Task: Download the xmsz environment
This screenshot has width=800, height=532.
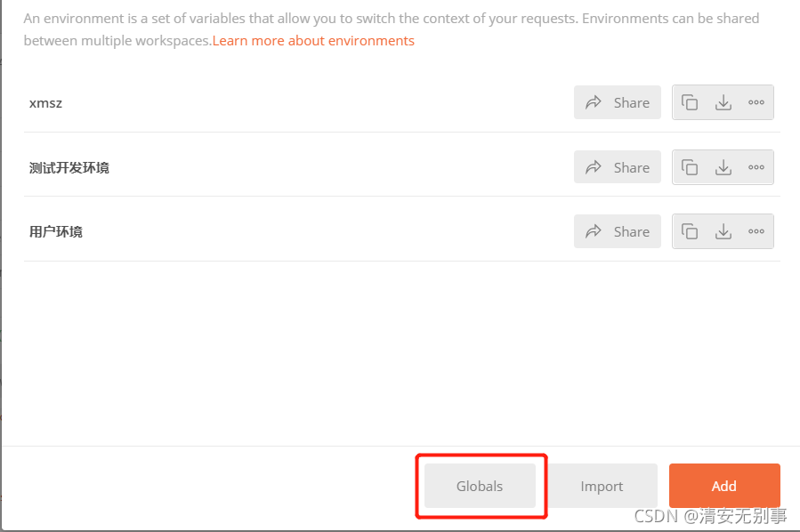Action: [x=723, y=102]
